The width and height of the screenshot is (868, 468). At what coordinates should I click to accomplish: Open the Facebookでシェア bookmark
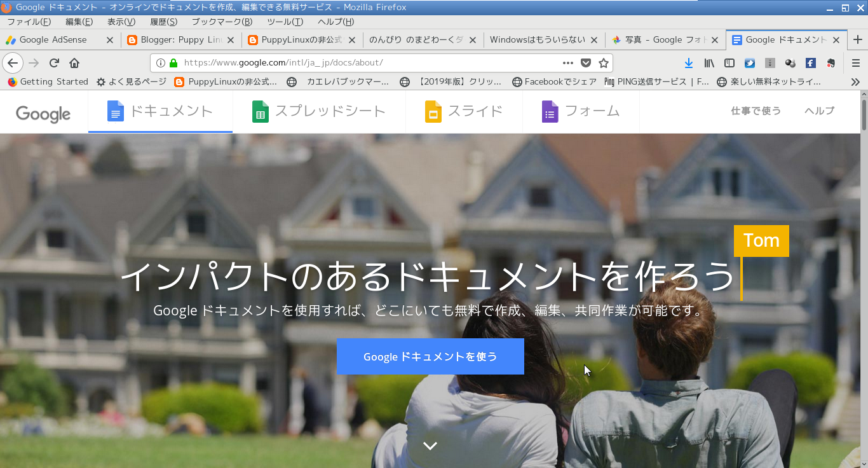(x=554, y=81)
